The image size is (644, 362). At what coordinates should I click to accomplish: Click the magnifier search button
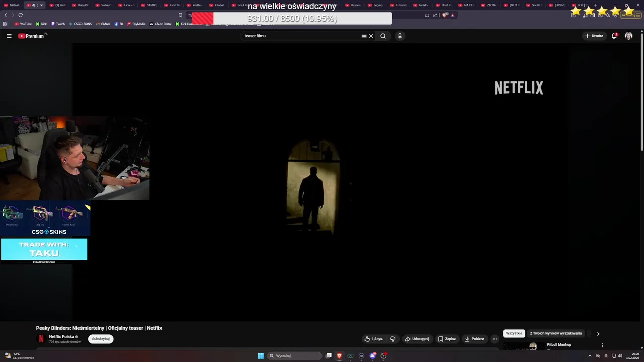(383, 36)
